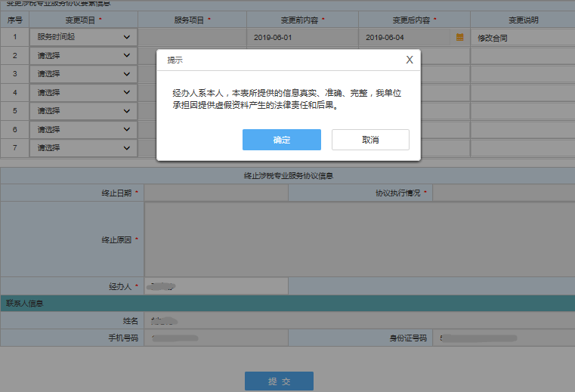Close the 提示 dialog with the X
Viewport: 575px width, 392px height.
pos(410,60)
